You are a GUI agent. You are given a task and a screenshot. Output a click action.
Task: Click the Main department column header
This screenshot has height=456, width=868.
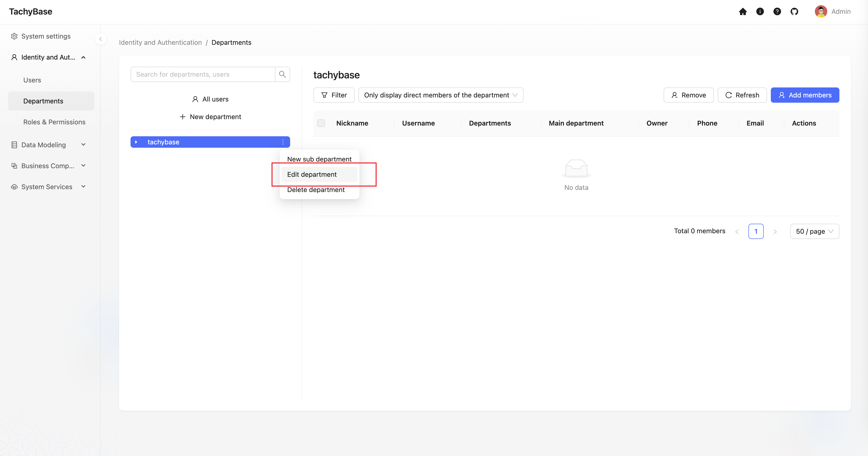pos(576,123)
